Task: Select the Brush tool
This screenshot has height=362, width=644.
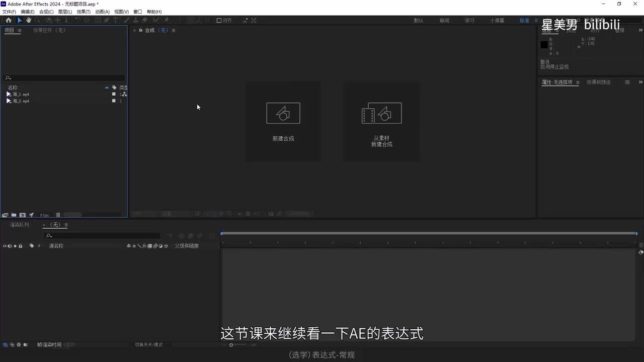Action: click(126, 20)
